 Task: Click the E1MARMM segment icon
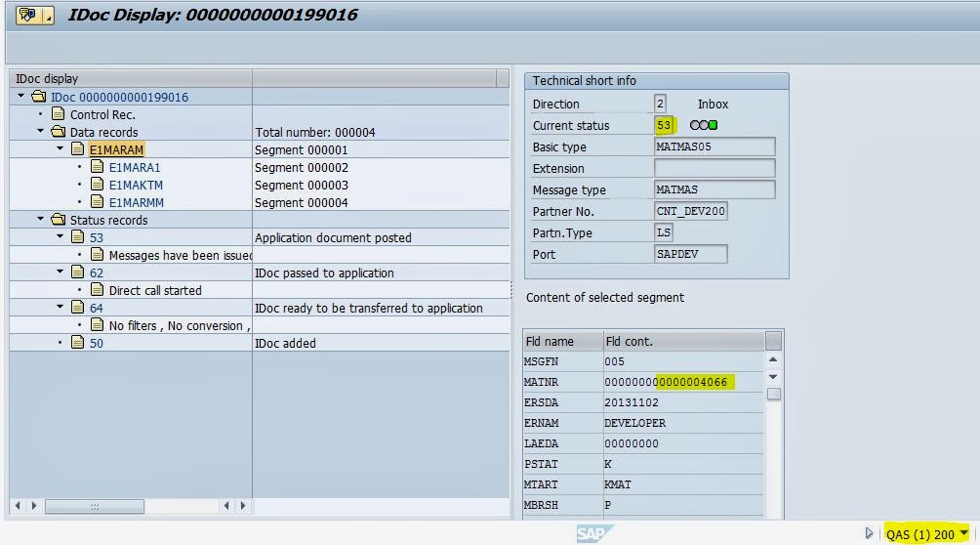(97, 202)
